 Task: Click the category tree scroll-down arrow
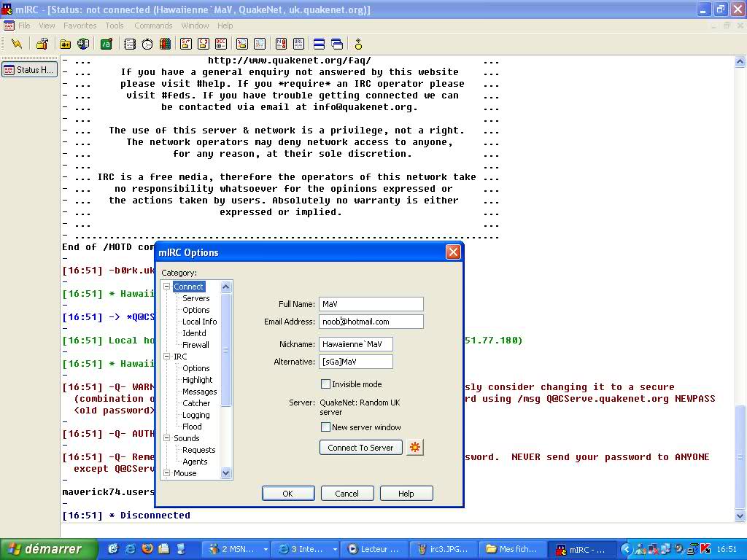pos(226,472)
